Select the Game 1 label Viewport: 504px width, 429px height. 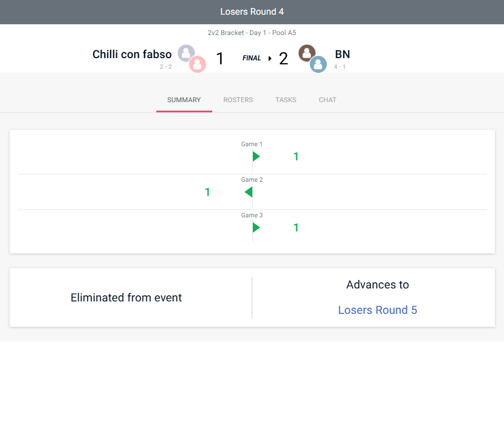(252, 144)
